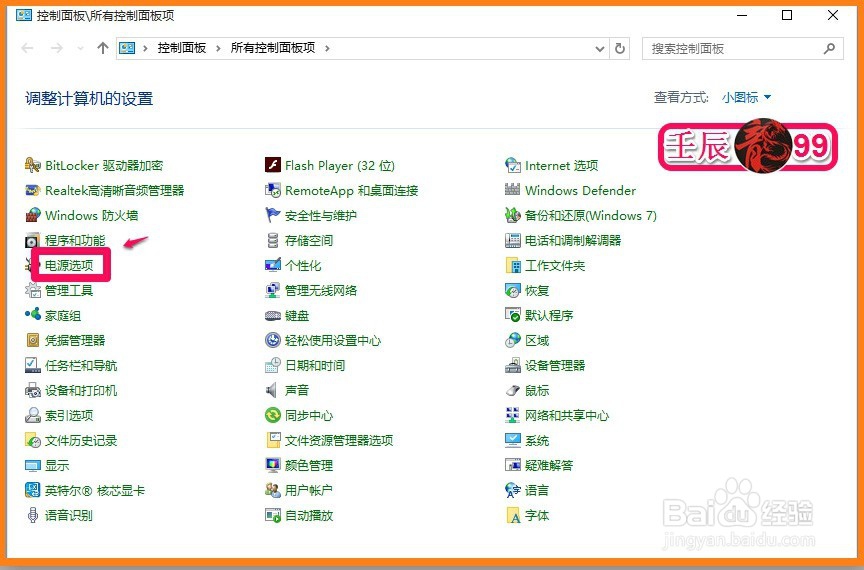864x570 pixels.
Task: Open 网络和共享中心 link
Action: pos(567,416)
